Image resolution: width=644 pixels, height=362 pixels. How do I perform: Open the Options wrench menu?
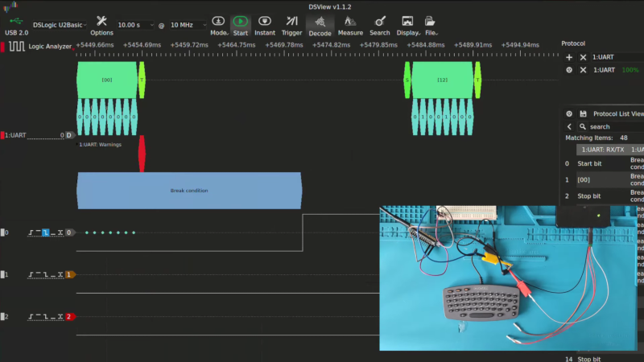(101, 24)
